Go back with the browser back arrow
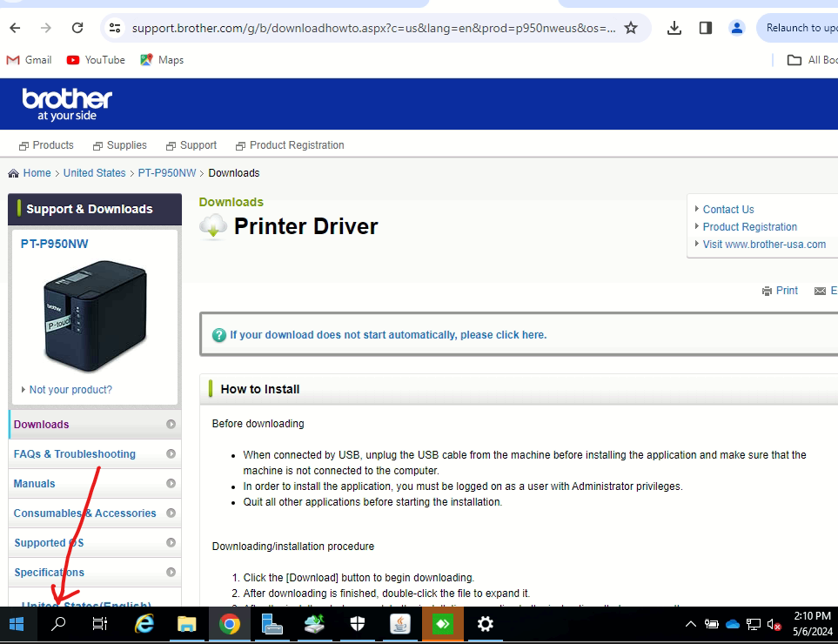The width and height of the screenshot is (838, 644). [15, 28]
